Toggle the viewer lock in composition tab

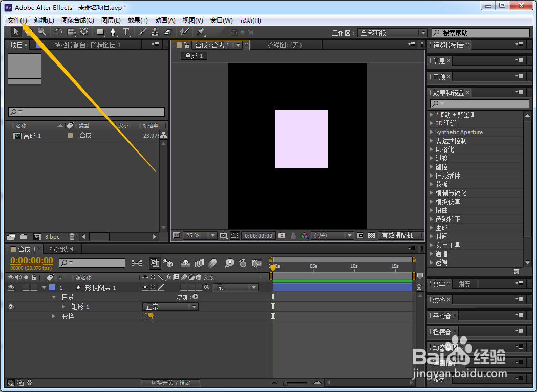pyautogui.click(x=186, y=45)
